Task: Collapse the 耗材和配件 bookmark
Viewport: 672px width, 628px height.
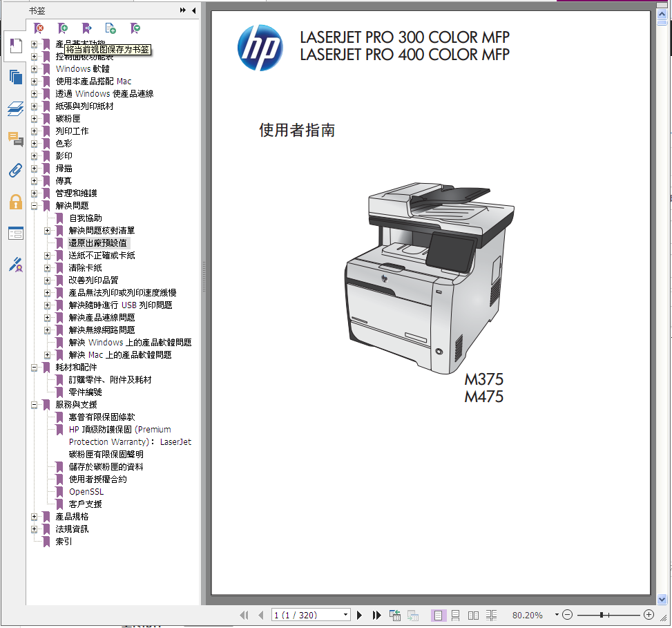Action: (35, 368)
